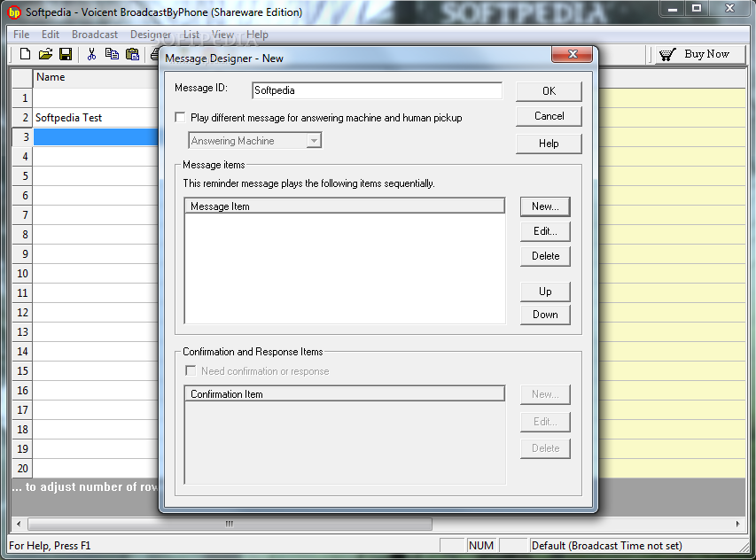Minimize the main application window
The image size is (756, 560).
[673, 8]
